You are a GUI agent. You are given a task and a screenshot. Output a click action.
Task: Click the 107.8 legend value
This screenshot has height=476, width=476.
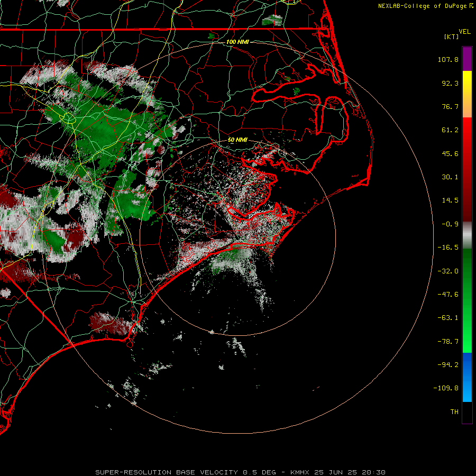click(448, 59)
